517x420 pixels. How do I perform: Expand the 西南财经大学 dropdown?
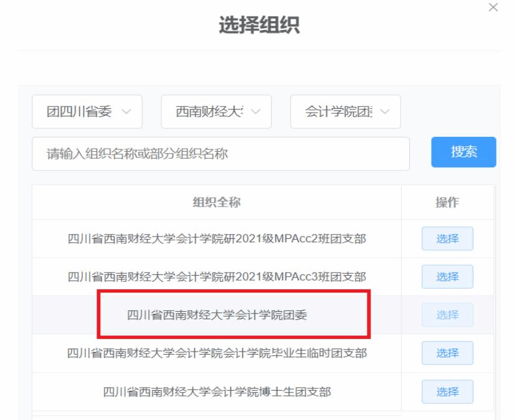point(216,111)
